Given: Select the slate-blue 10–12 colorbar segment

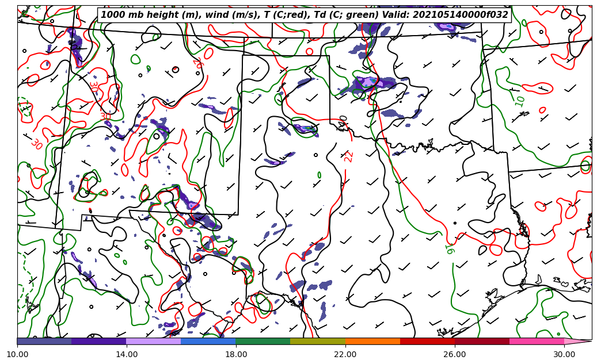Looking at the screenshot, I should pos(44,341).
